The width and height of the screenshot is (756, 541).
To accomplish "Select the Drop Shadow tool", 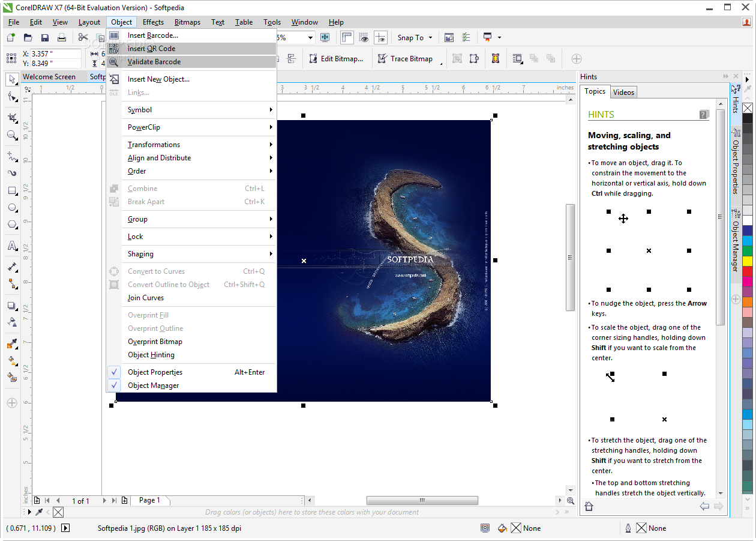I will click(x=12, y=305).
